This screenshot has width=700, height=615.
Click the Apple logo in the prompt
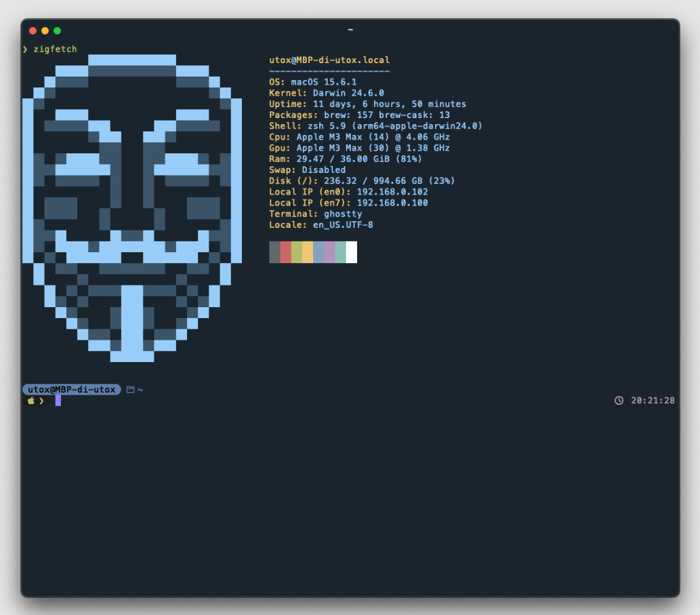[x=30, y=401]
